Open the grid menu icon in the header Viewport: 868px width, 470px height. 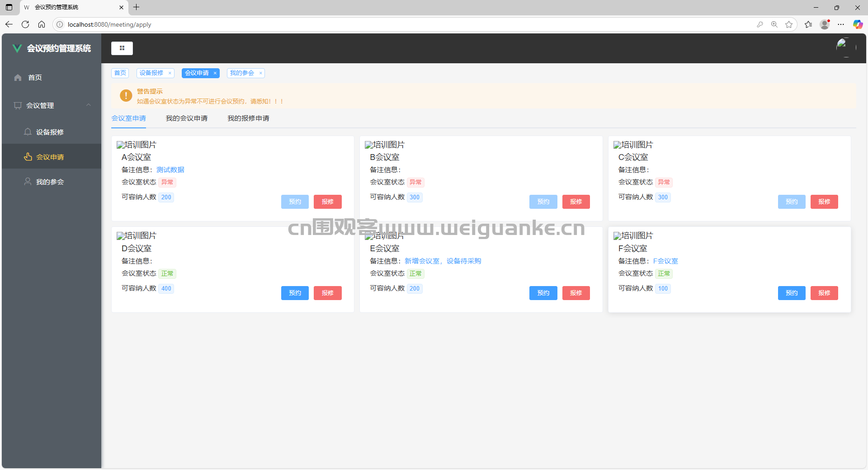[x=122, y=48]
